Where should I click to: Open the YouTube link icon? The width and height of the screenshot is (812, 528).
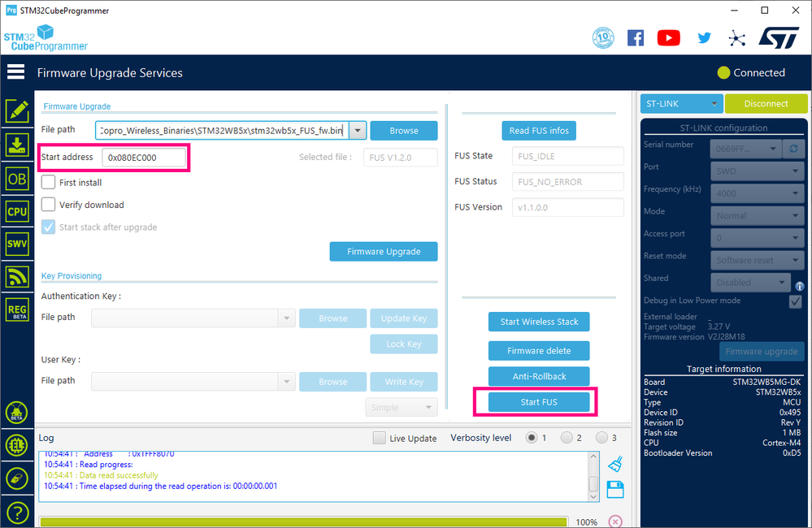669,38
